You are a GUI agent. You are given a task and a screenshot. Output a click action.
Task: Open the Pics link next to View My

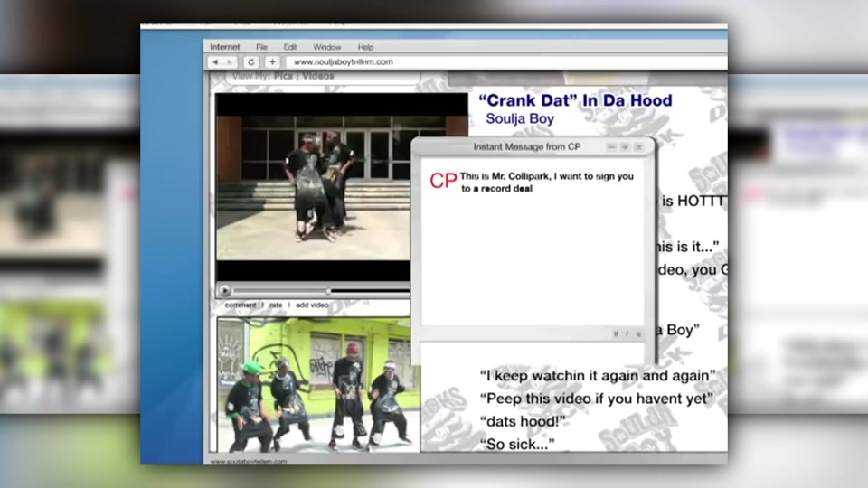pos(283,76)
